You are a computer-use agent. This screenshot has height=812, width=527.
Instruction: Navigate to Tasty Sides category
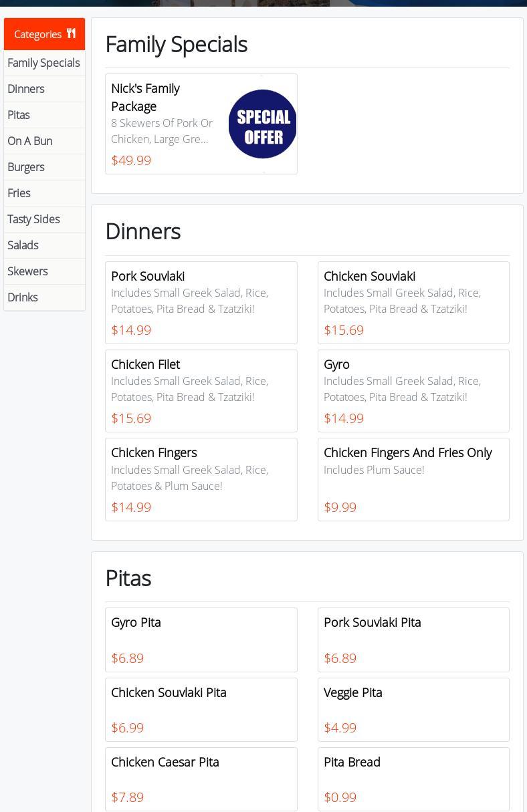33,219
